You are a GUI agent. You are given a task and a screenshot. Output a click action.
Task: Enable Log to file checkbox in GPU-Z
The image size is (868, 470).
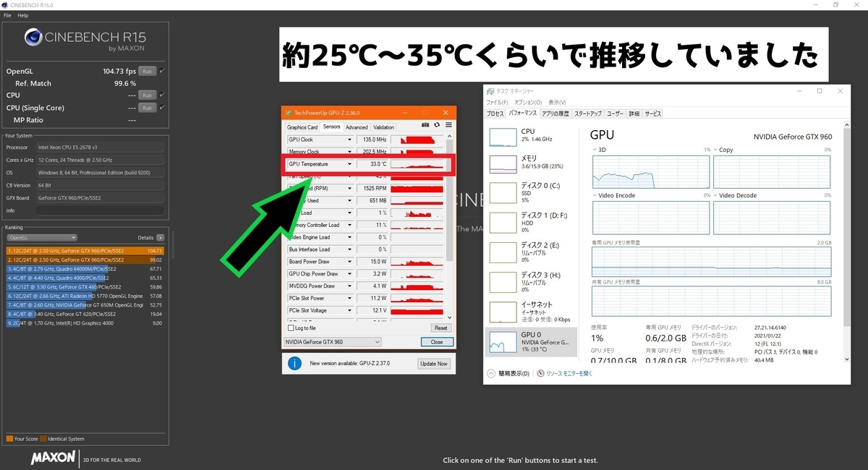pyautogui.click(x=291, y=328)
